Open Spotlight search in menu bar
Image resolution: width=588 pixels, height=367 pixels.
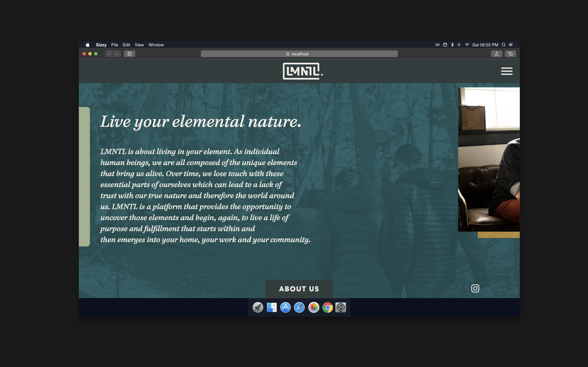tap(503, 45)
